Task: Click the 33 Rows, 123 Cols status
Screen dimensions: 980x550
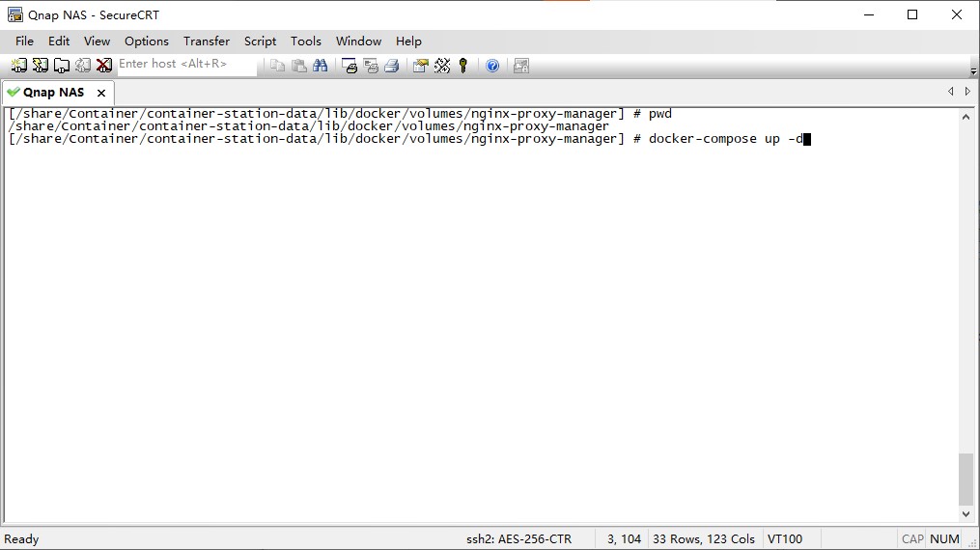Action: click(x=704, y=538)
